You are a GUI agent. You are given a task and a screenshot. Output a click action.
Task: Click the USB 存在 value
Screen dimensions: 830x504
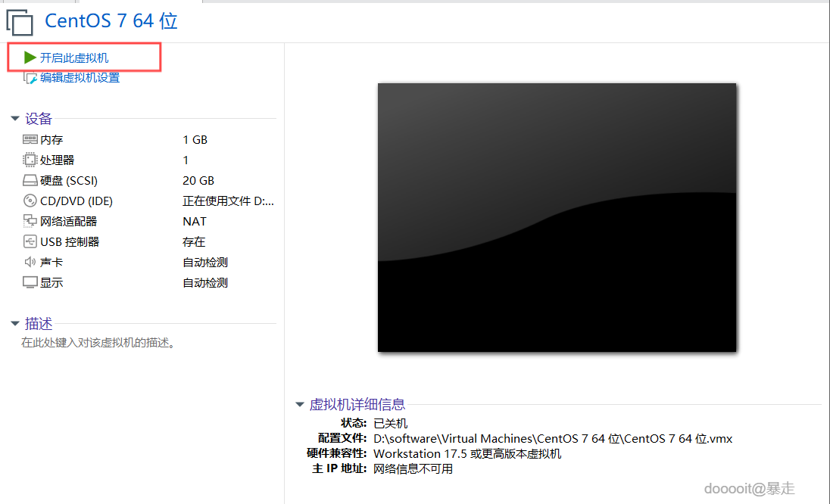[194, 241]
